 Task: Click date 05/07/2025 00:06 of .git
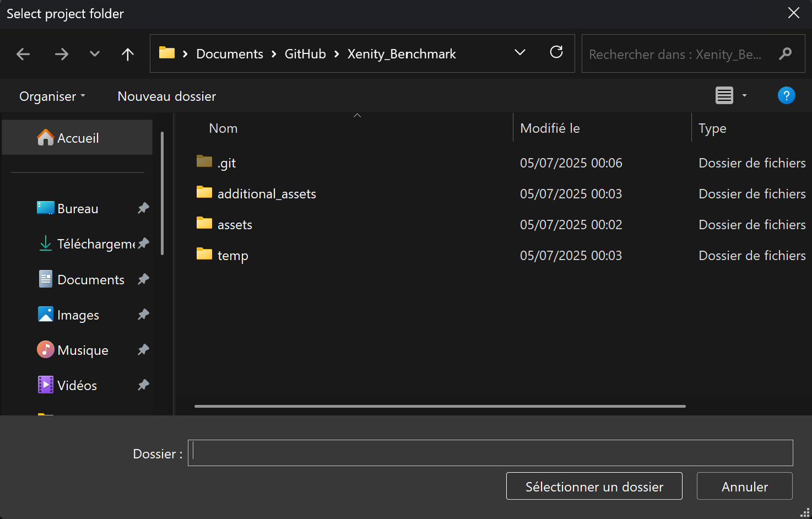pyautogui.click(x=571, y=163)
